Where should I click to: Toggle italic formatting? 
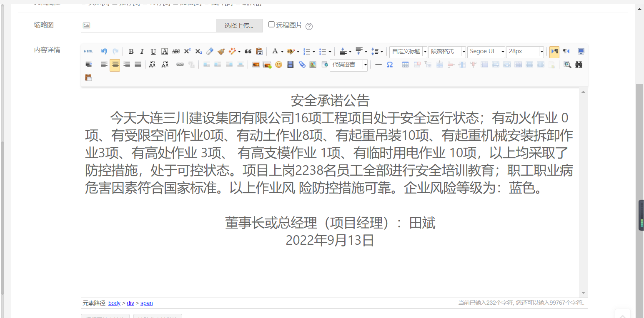pos(142,51)
